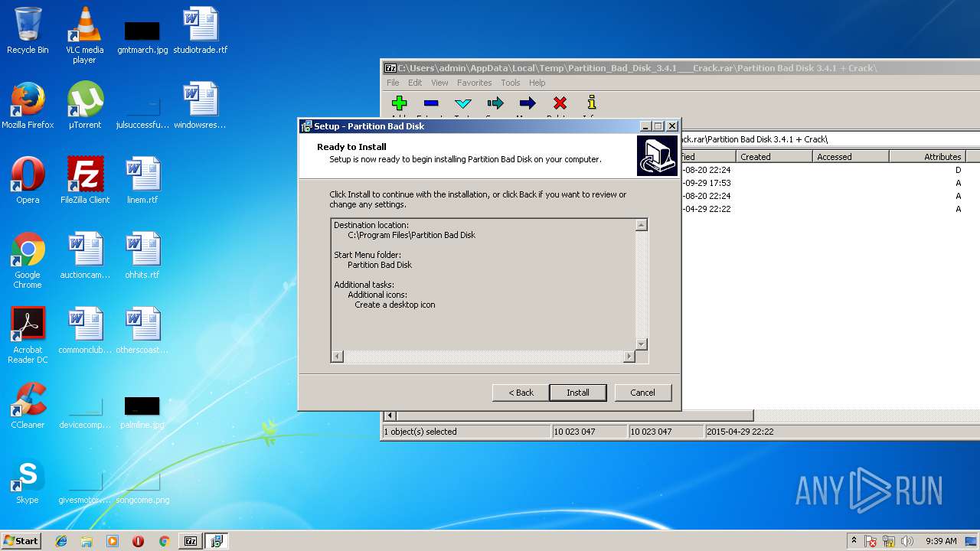
Task: Cancel the Partition Bad Disk setup
Action: 642,393
